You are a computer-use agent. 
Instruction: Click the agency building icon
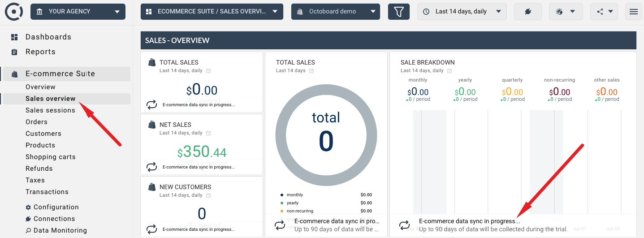click(40, 11)
